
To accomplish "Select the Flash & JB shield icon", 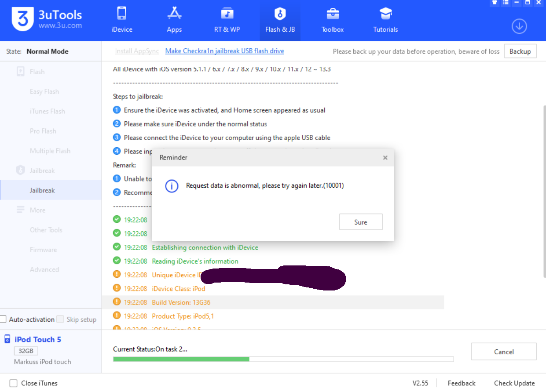I will click(x=280, y=14).
